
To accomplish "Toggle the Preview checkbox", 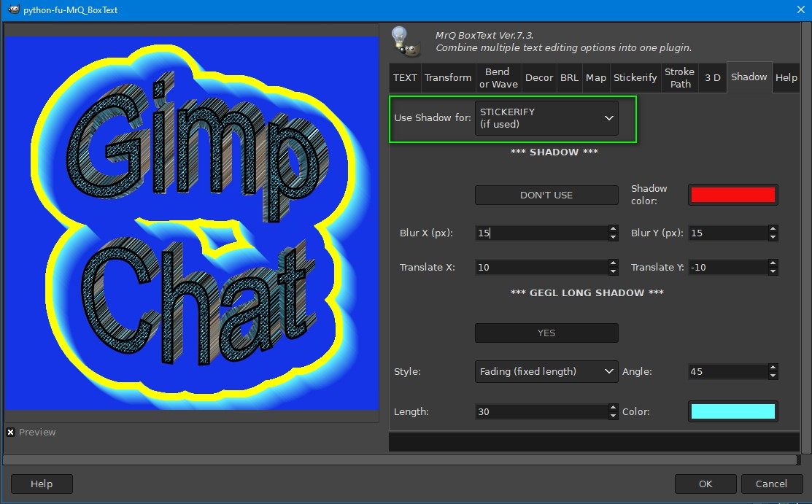I will pos(10,432).
